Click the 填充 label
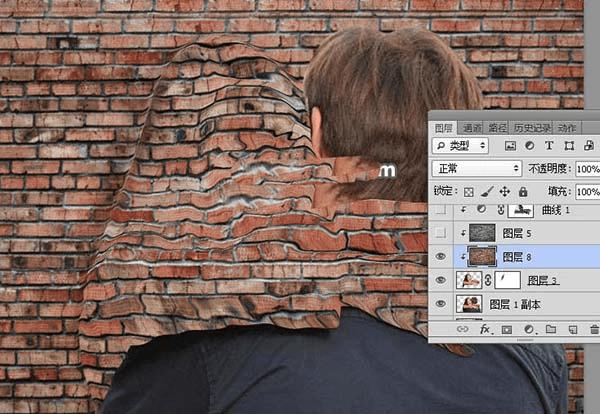Viewport: 600px width, 414px height. pyautogui.click(x=559, y=191)
